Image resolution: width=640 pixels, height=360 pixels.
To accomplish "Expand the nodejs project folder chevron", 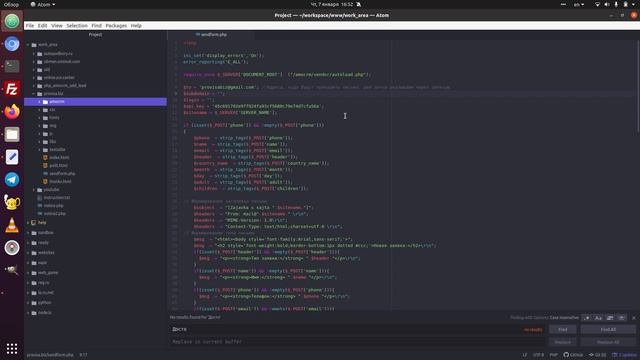I will point(28,313).
